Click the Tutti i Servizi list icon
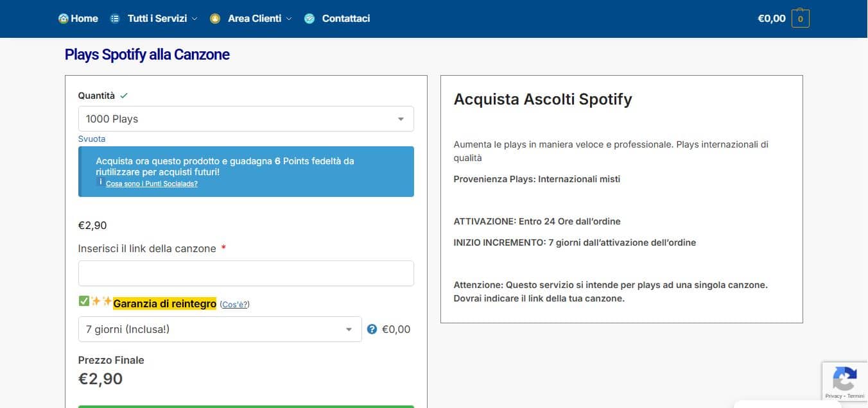868x408 pixels. (115, 19)
